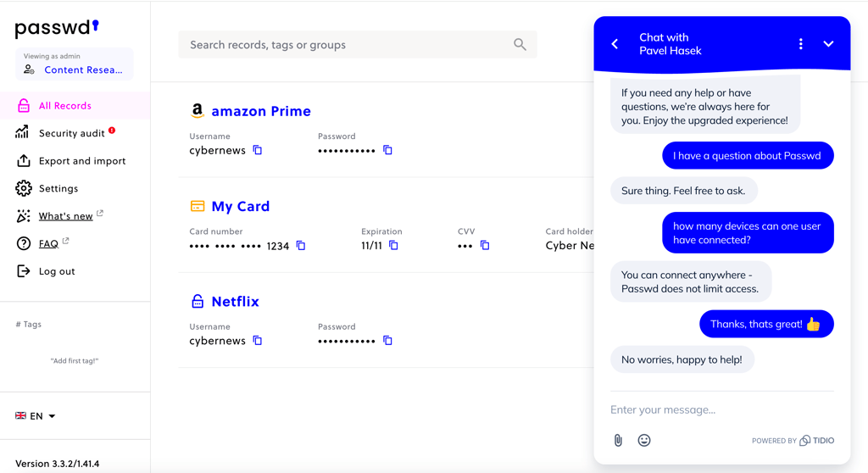This screenshot has height=473, width=868.
Task: Open the amazon Prime record
Action: tap(261, 111)
